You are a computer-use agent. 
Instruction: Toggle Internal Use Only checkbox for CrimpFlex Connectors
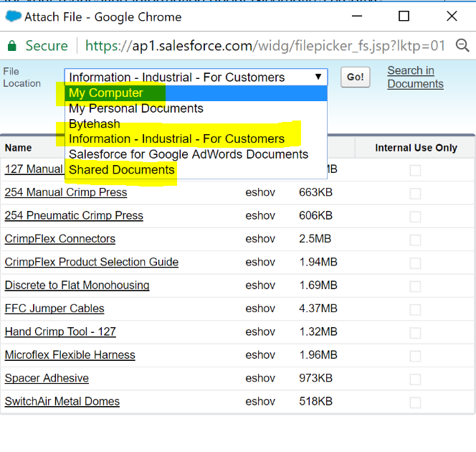point(415,240)
